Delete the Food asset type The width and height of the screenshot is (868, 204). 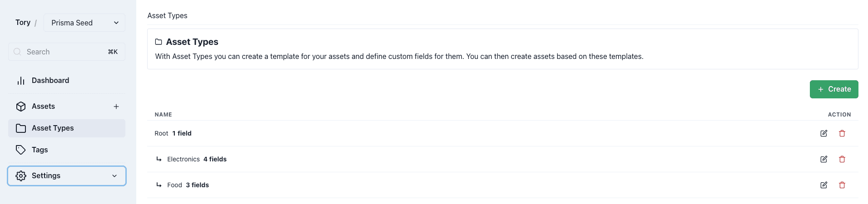(x=842, y=185)
